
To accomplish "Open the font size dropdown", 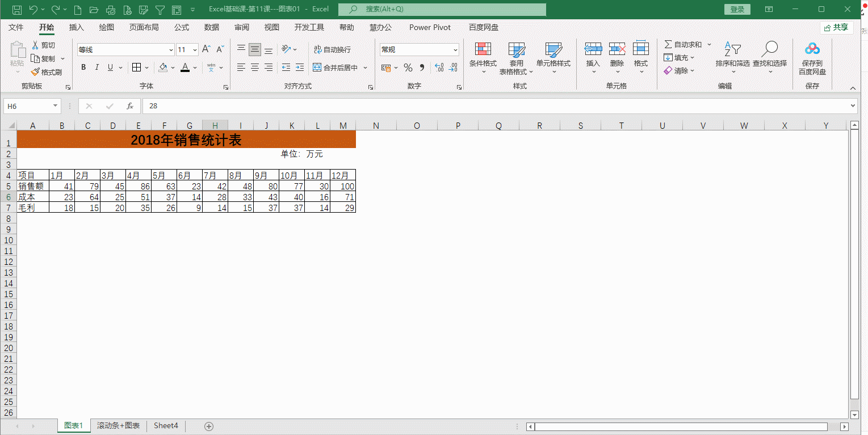I will (x=195, y=50).
